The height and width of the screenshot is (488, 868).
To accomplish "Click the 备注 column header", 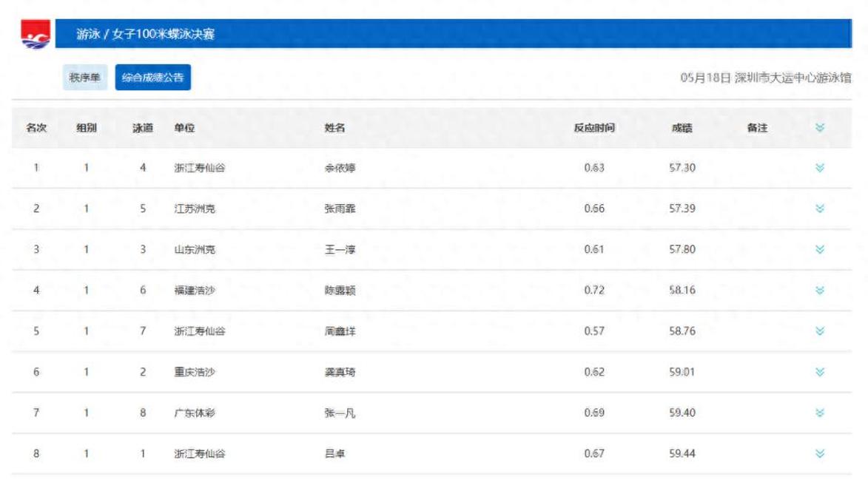I will tap(757, 128).
